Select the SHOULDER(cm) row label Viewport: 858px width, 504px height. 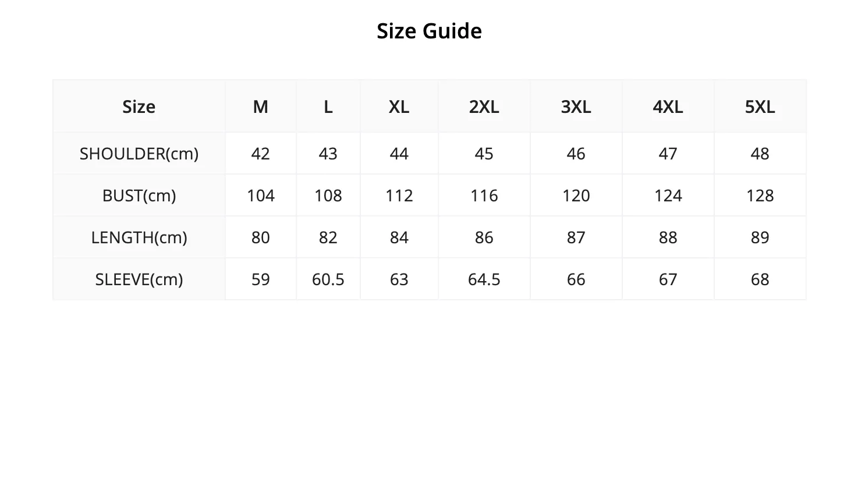click(x=139, y=154)
